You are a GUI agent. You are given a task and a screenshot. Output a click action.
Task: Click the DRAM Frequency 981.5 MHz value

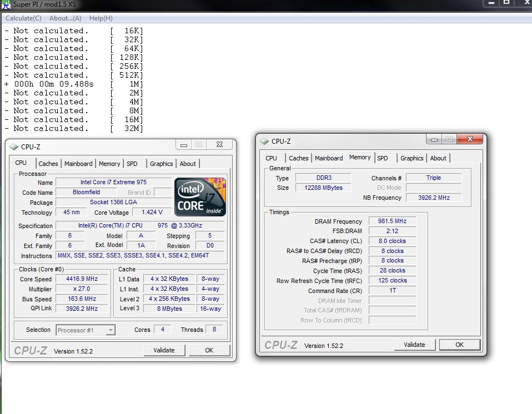(392, 221)
